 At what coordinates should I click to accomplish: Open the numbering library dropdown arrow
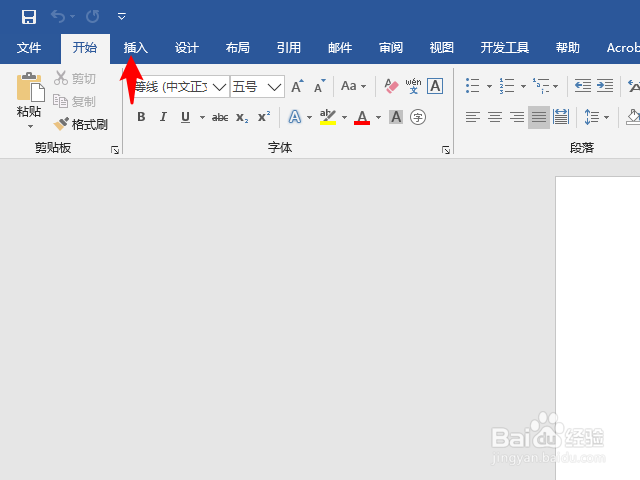523,86
